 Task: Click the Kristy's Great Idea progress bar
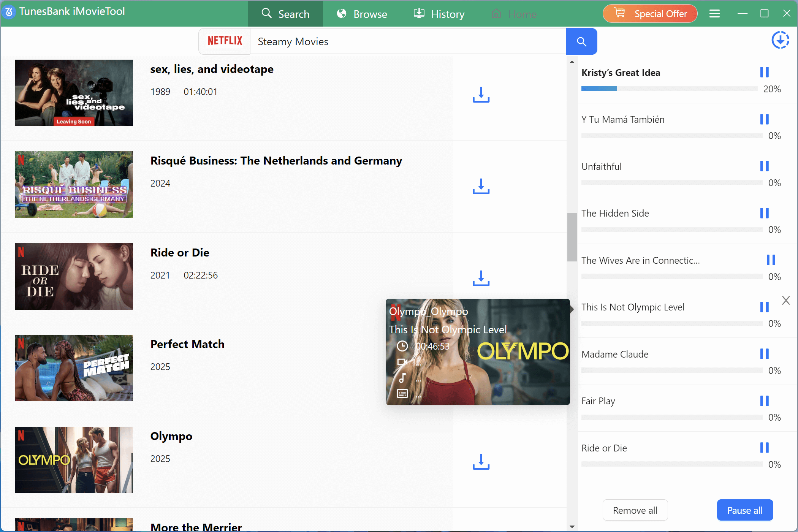[671, 89]
